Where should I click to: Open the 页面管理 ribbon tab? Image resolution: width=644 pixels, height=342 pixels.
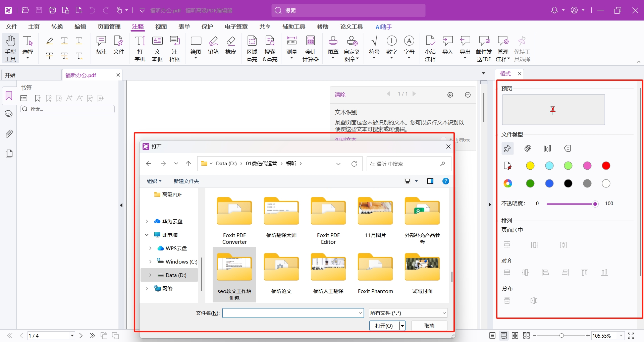[109, 27]
